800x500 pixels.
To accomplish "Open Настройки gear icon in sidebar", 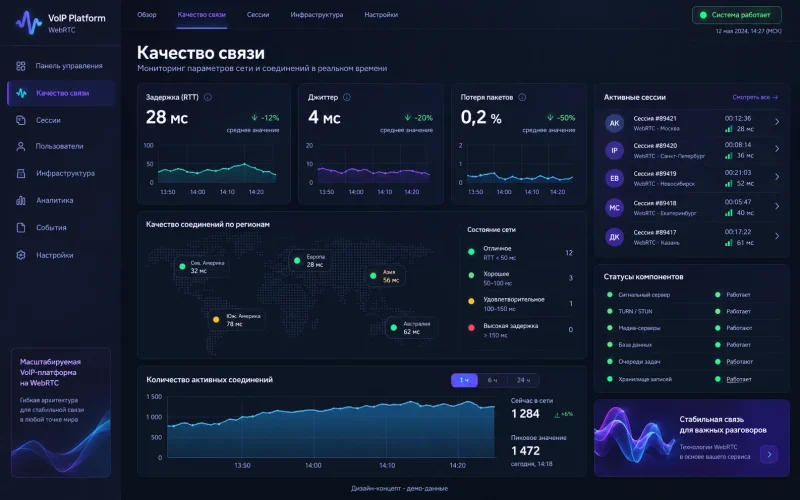I will (21, 255).
